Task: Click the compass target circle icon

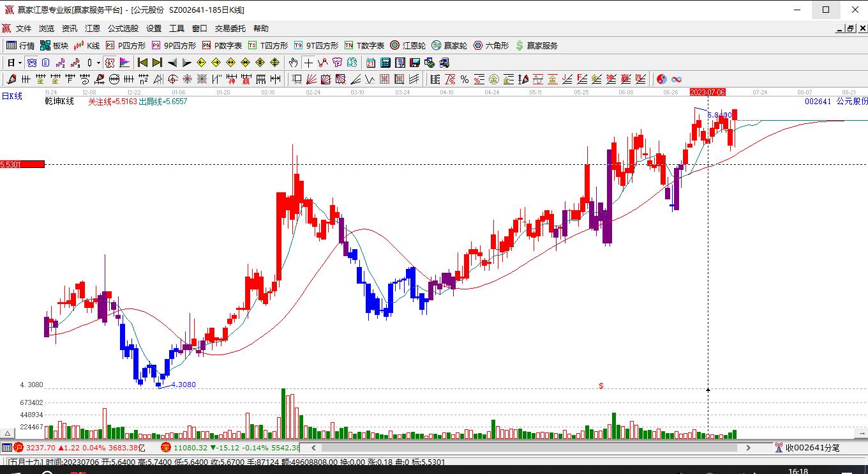Action: (172, 79)
